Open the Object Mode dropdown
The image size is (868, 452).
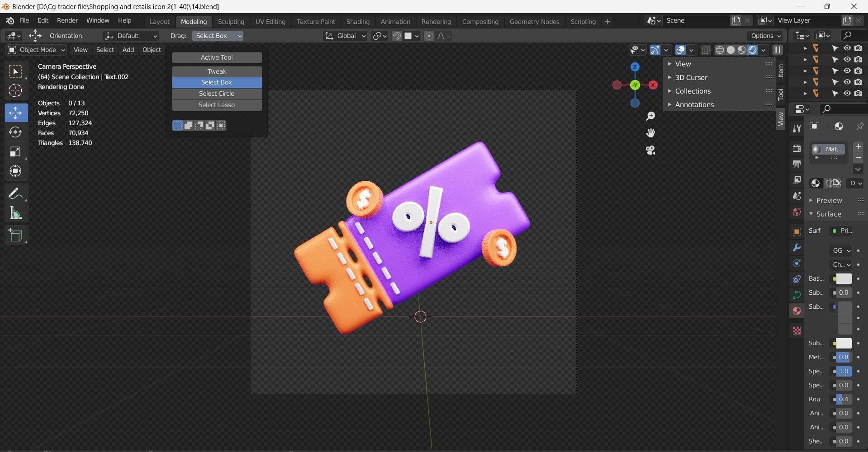pos(36,50)
